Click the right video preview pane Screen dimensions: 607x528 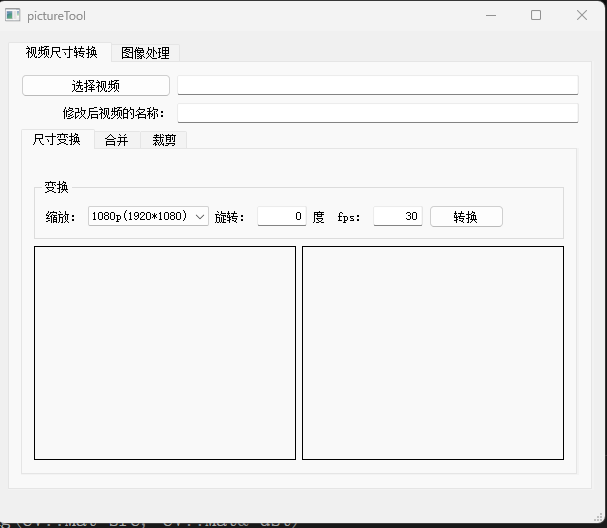tap(433, 353)
